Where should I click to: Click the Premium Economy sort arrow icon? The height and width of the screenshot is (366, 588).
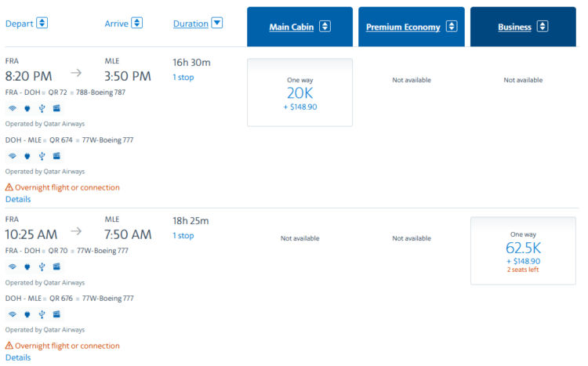[x=452, y=27]
